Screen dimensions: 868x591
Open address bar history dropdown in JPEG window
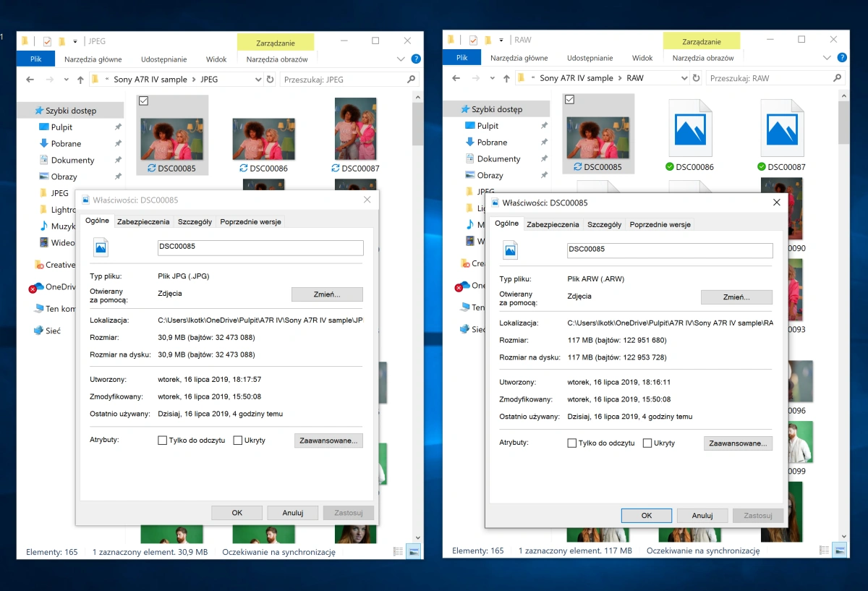258,80
